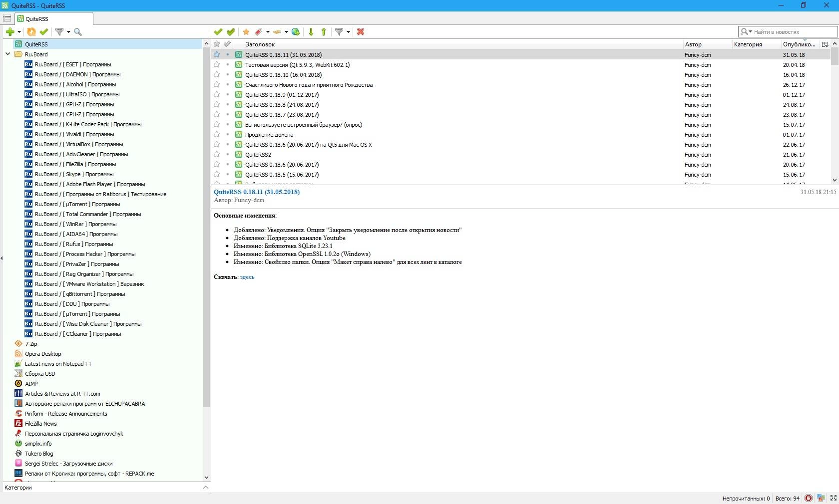Open search options dropdown in search box

(x=750, y=32)
